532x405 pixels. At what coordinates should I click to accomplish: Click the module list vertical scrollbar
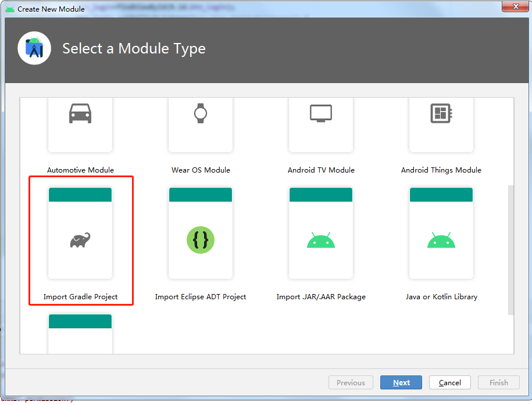[x=510, y=250]
